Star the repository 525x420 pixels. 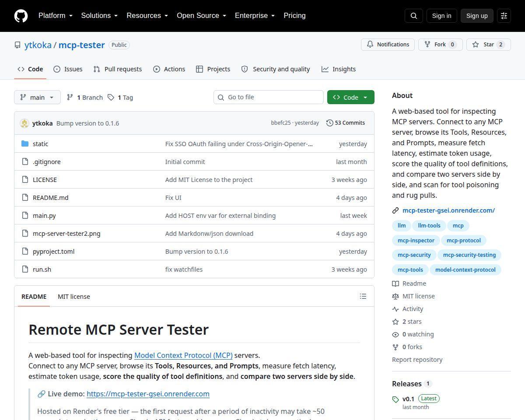488,45
